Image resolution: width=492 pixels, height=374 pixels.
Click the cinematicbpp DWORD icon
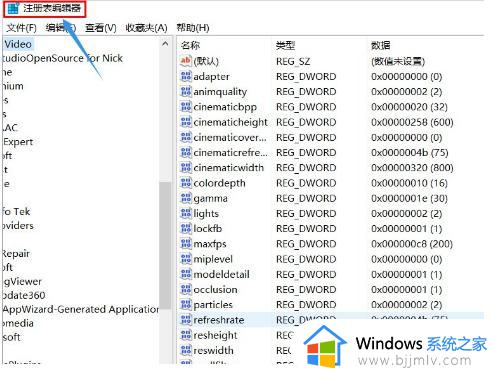pos(186,107)
